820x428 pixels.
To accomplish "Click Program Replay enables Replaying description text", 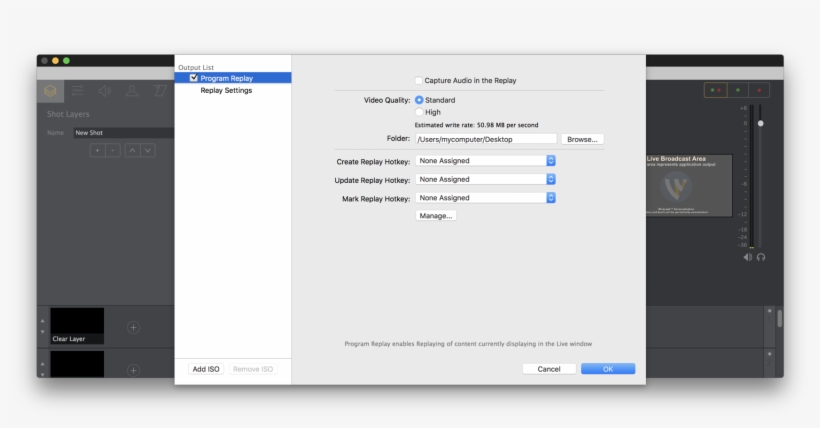I will (468, 344).
